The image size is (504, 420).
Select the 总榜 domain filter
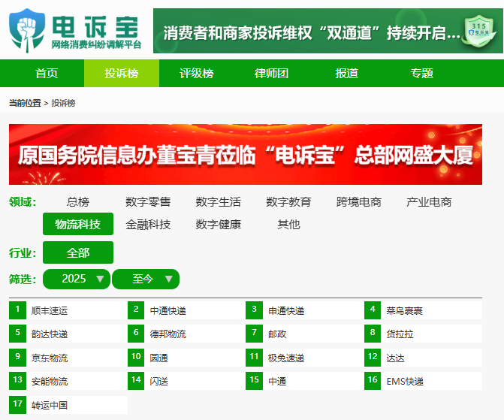click(x=78, y=202)
